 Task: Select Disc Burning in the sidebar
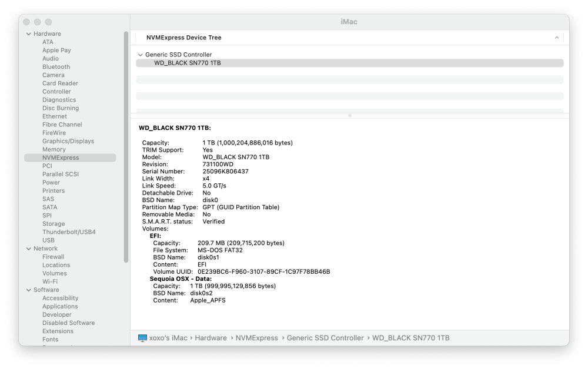61,108
